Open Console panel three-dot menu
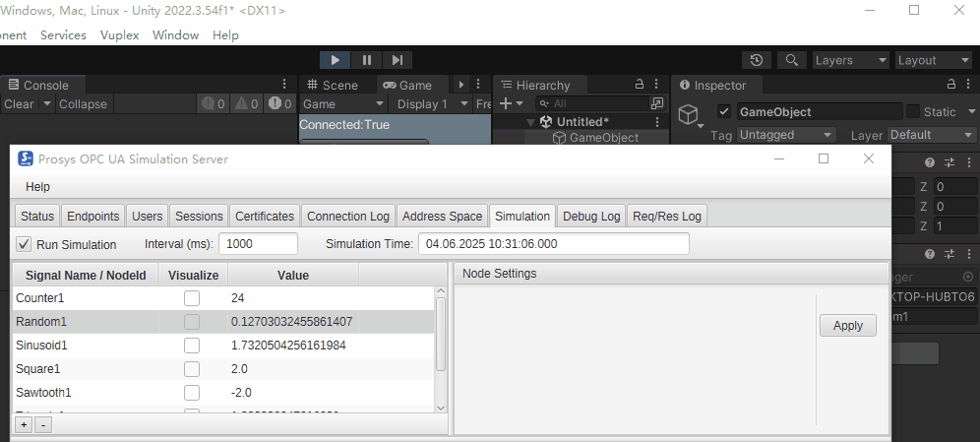980x442 pixels. [284, 85]
